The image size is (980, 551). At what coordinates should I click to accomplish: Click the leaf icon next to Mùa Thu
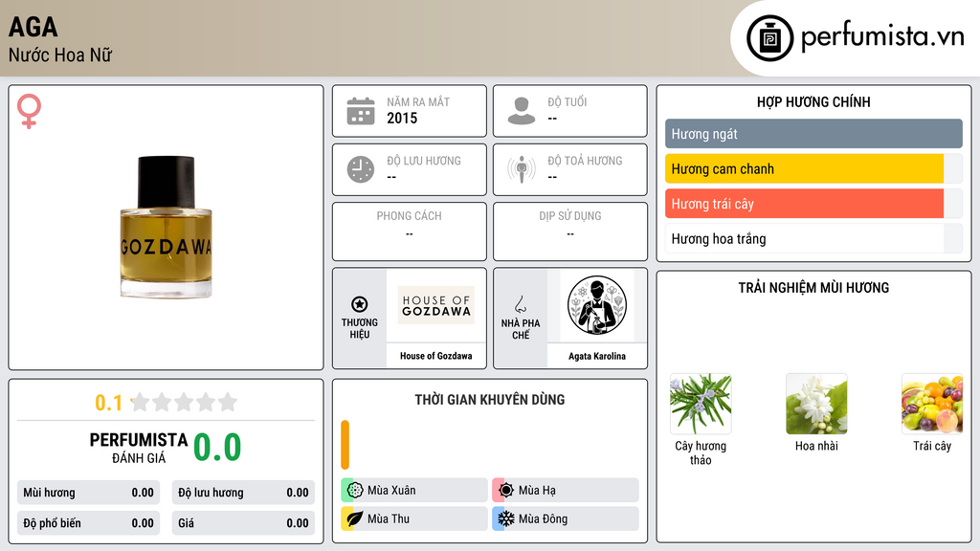point(355,518)
